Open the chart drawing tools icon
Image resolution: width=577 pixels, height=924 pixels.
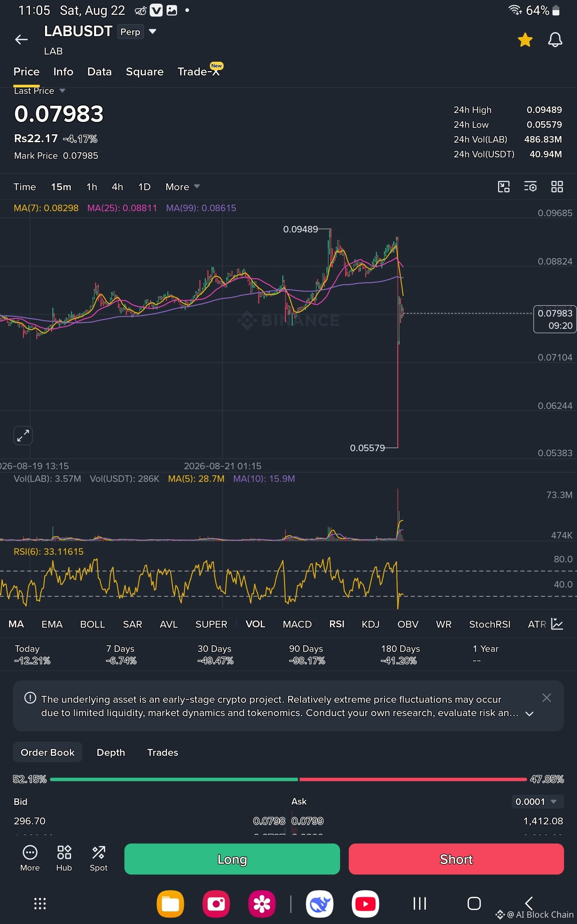504,187
